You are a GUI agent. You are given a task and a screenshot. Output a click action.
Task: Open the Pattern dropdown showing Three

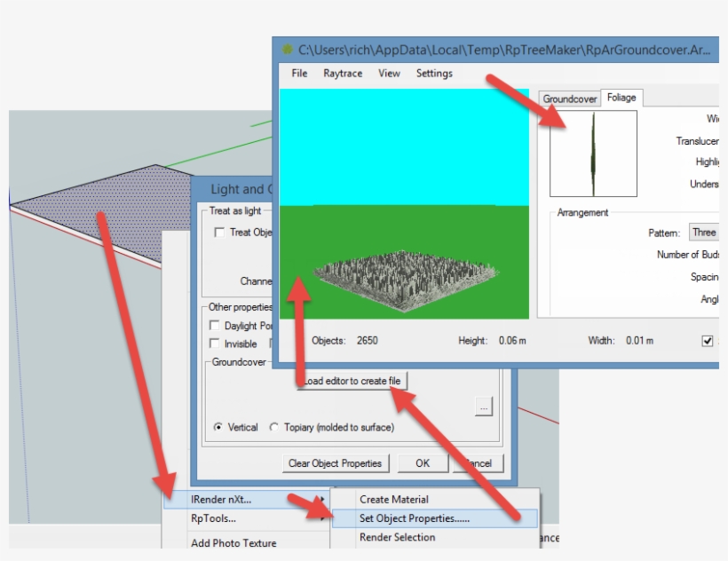click(705, 232)
